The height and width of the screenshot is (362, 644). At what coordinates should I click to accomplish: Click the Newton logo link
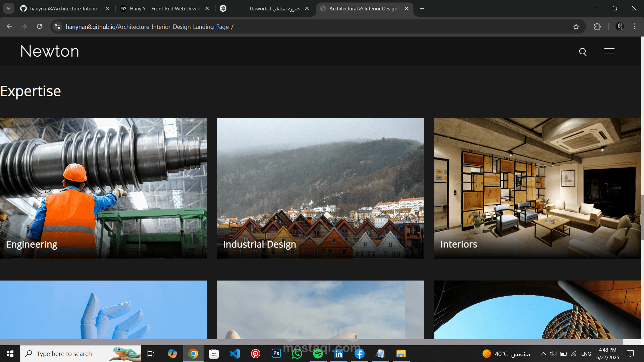click(50, 51)
